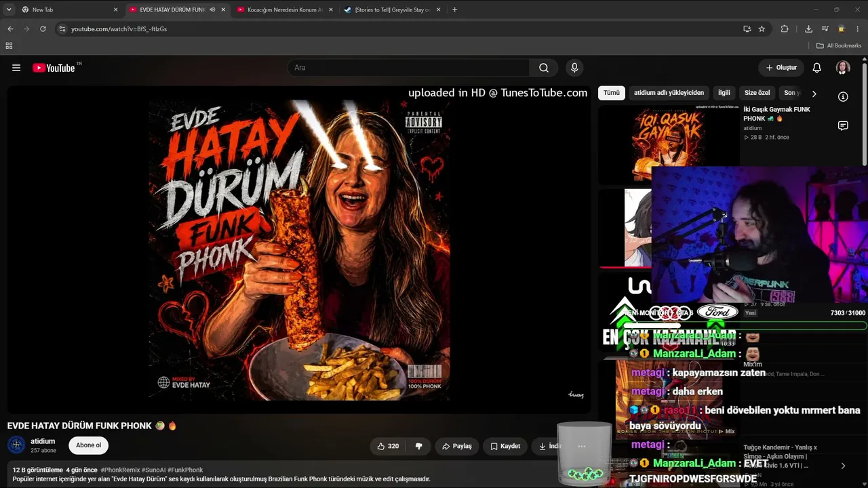Viewport: 868px width, 488px height.
Task: Open the tab search dropdown arrow
Action: tap(9, 9)
